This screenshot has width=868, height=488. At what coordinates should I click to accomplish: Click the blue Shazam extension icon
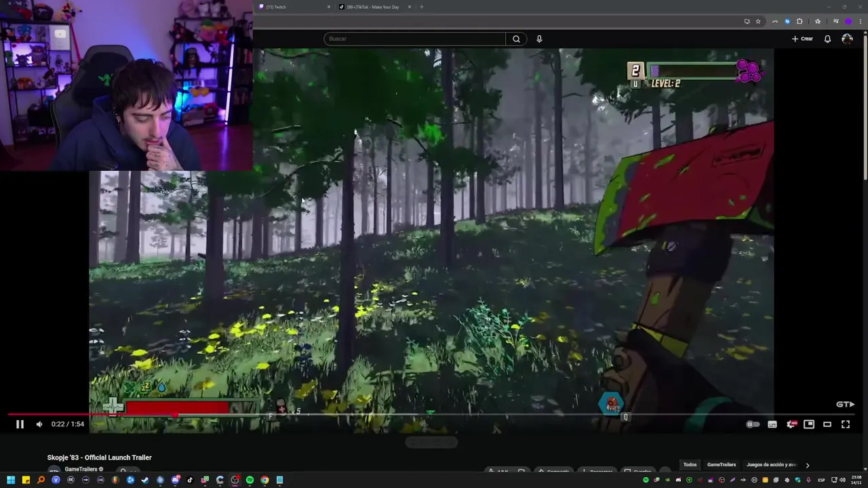point(787,21)
